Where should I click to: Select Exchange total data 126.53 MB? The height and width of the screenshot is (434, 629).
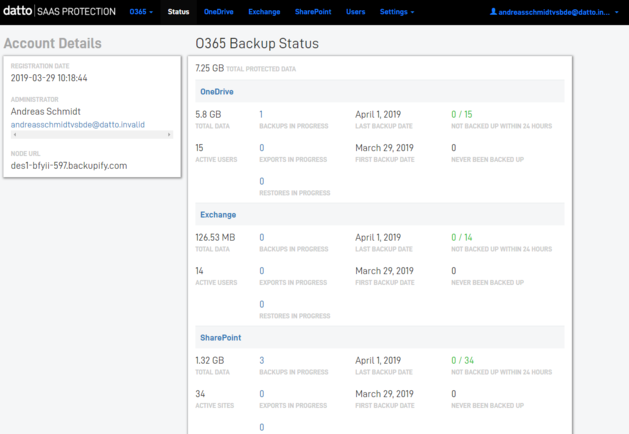pyautogui.click(x=215, y=237)
